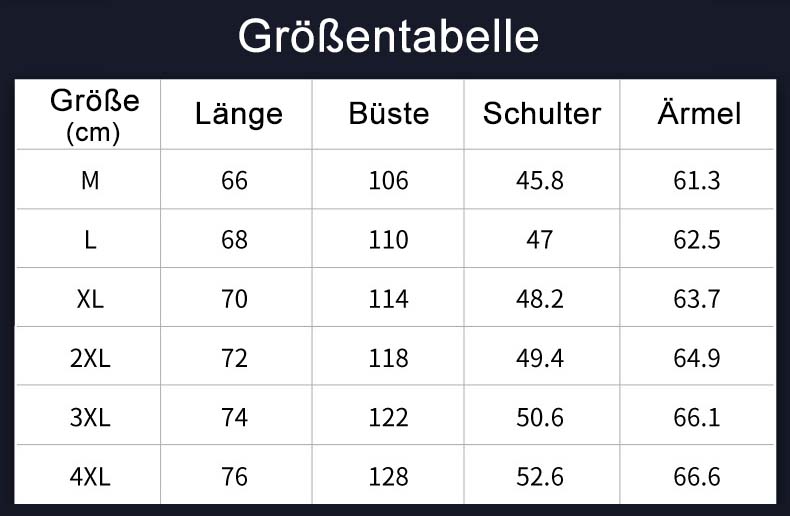
Task: Select the Büste column header
Action: (388, 113)
